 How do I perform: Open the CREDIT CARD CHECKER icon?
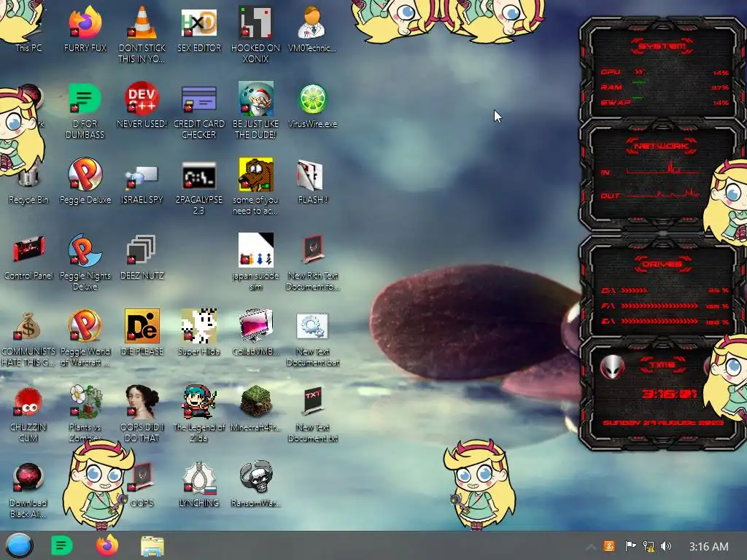pos(198,98)
